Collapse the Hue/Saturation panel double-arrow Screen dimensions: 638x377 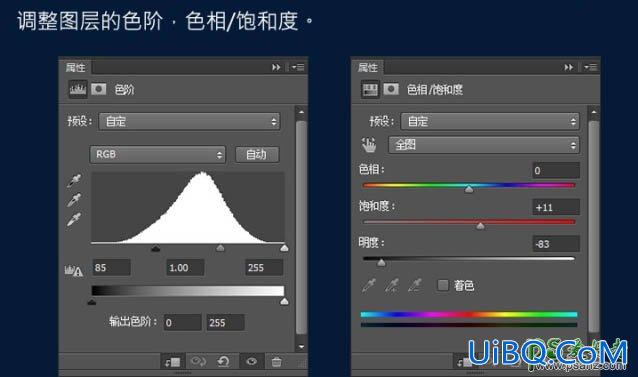(x=569, y=67)
